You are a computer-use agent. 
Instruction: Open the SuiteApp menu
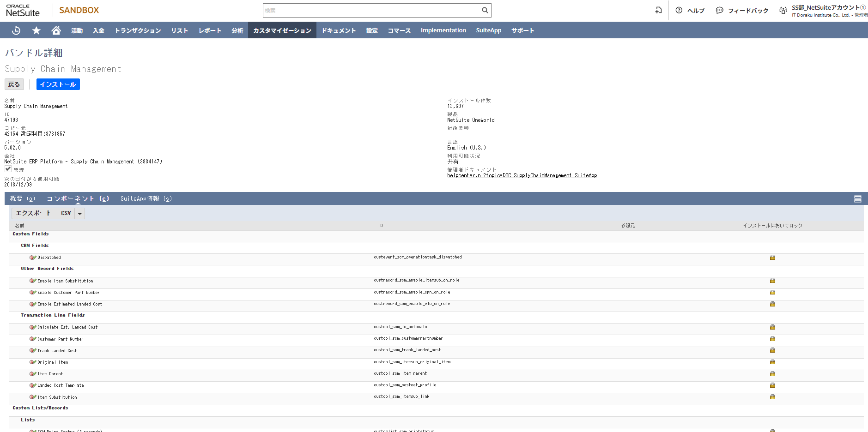click(x=489, y=30)
